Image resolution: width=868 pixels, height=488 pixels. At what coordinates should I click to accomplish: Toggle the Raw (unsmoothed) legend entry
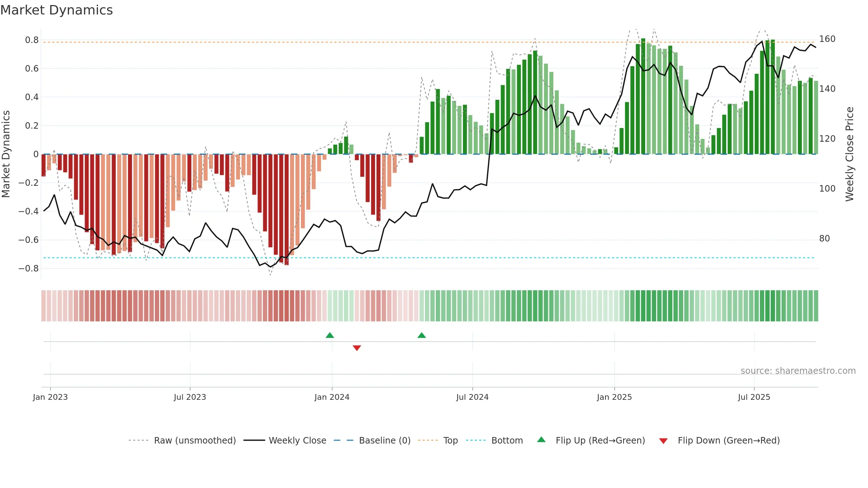coord(182,440)
